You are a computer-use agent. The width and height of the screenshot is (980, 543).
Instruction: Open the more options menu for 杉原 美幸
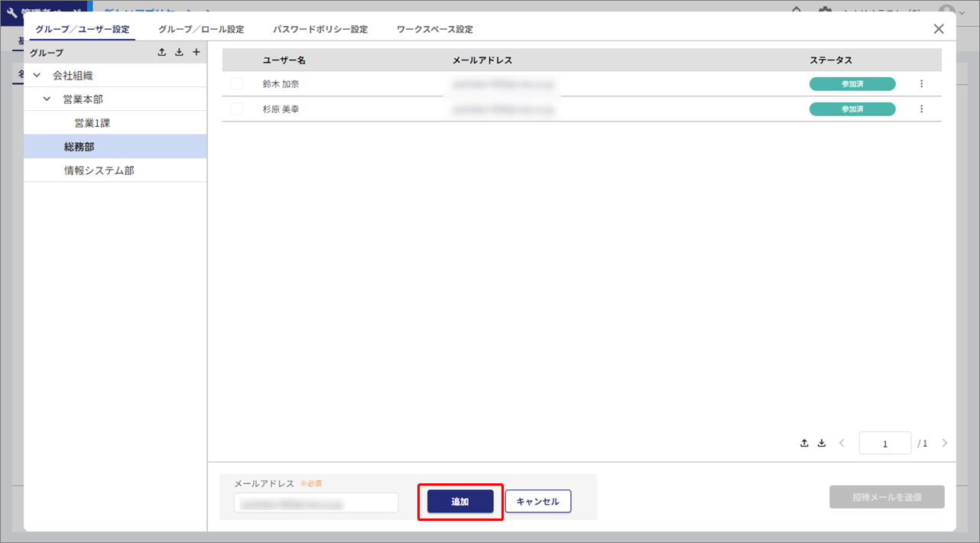pos(921,109)
